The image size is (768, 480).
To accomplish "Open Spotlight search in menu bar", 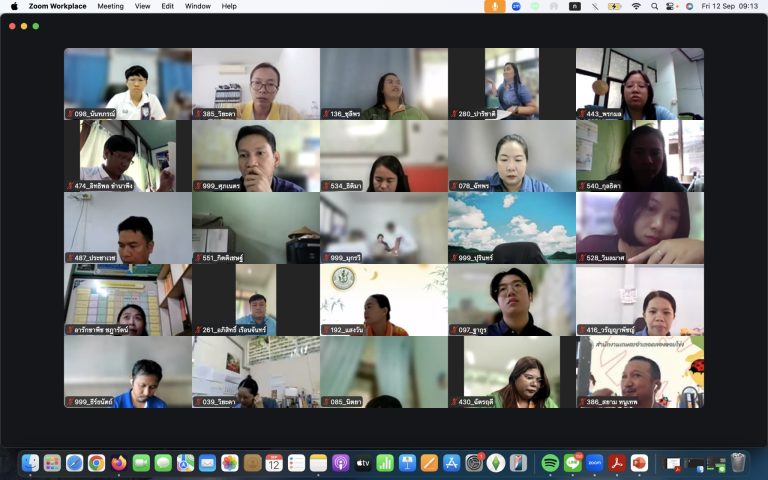I will [x=655, y=6].
